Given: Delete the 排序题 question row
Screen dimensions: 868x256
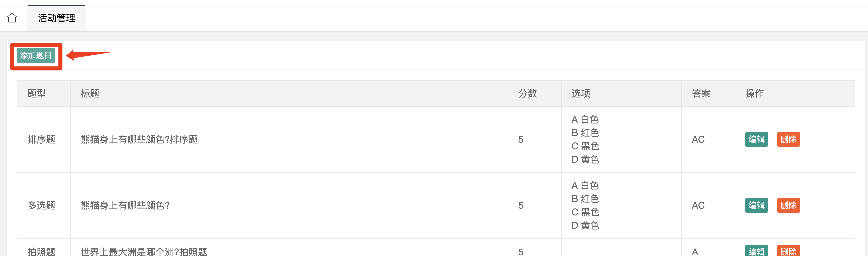Looking at the screenshot, I should click(x=788, y=139).
